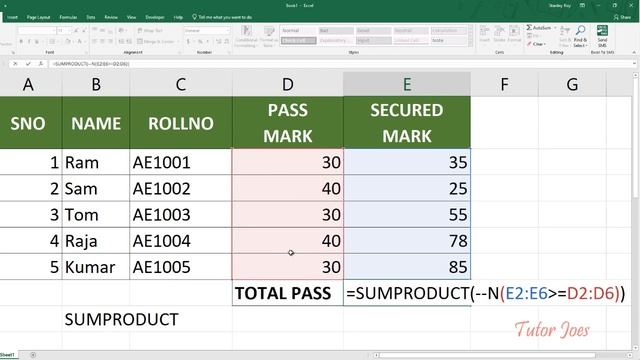Screen dimensions: 640x360
Task: Switch to the View tab
Action: [131, 17]
